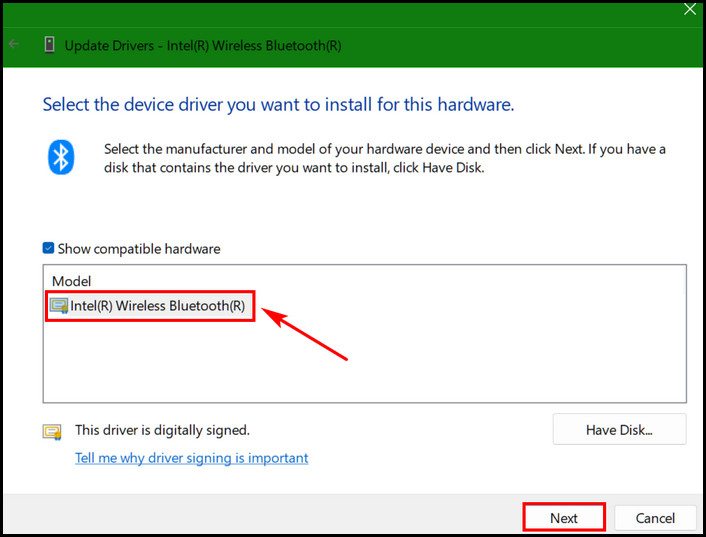Click the device icon in the title bar
Image resolution: width=706 pixels, height=537 pixels.
(50, 45)
